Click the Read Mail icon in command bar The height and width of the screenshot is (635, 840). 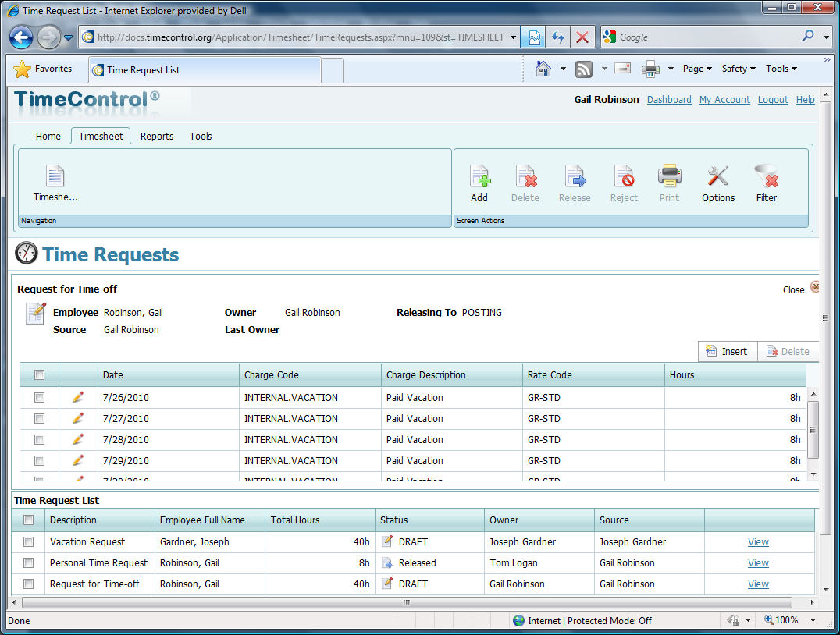coord(622,68)
